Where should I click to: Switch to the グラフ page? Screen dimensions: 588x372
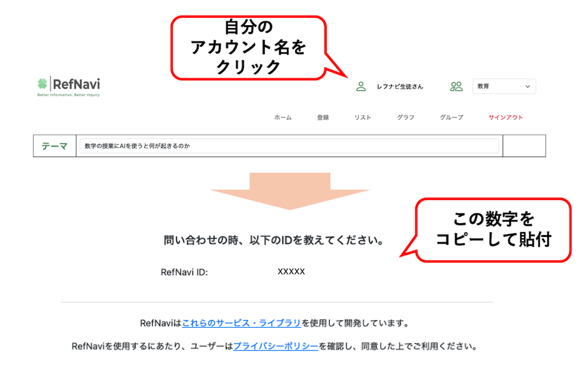(405, 117)
